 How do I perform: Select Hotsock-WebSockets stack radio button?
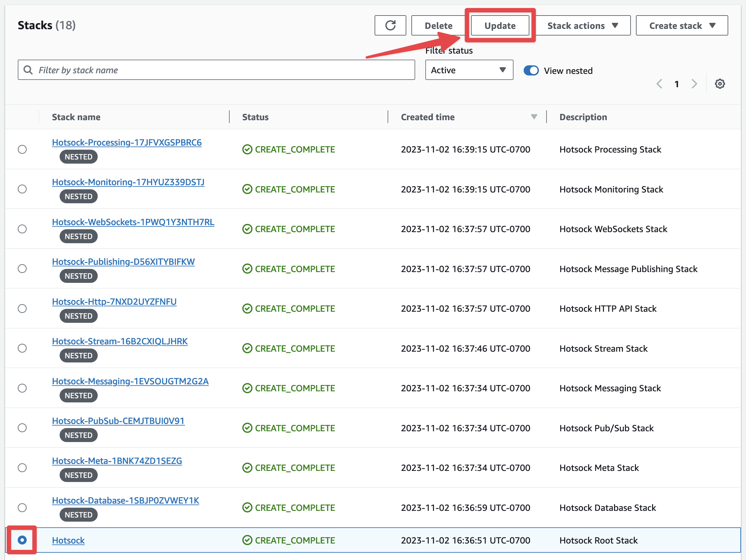(x=22, y=229)
